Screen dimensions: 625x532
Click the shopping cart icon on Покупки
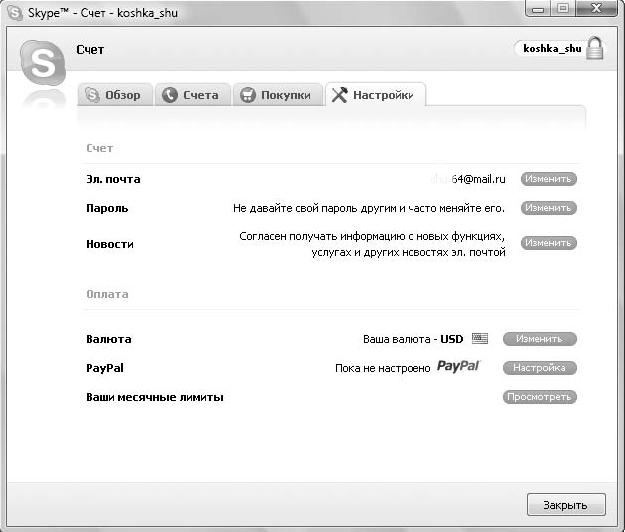(248, 96)
